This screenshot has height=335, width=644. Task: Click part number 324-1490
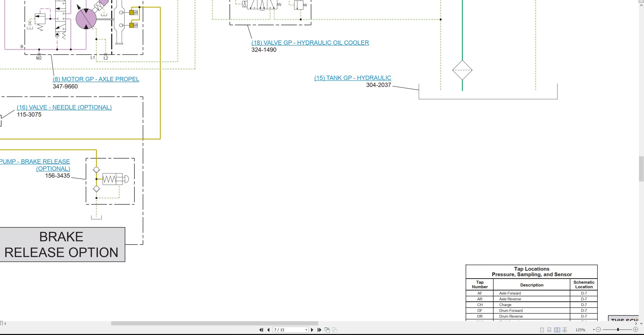point(264,50)
